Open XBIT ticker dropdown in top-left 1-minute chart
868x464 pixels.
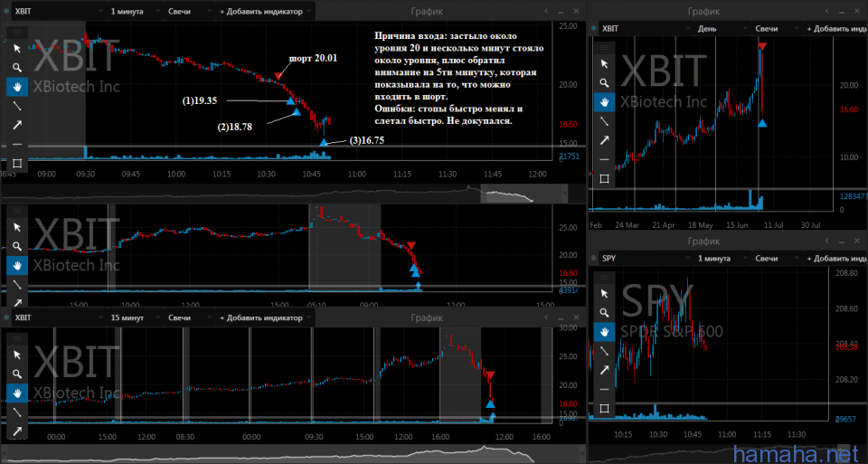(58, 11)
